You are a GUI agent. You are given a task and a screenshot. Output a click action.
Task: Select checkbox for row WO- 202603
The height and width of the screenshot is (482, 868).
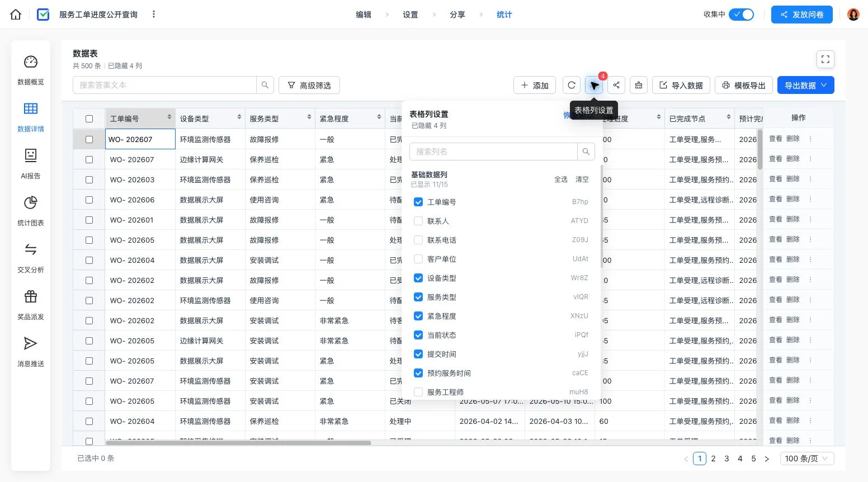coord(89,179)
